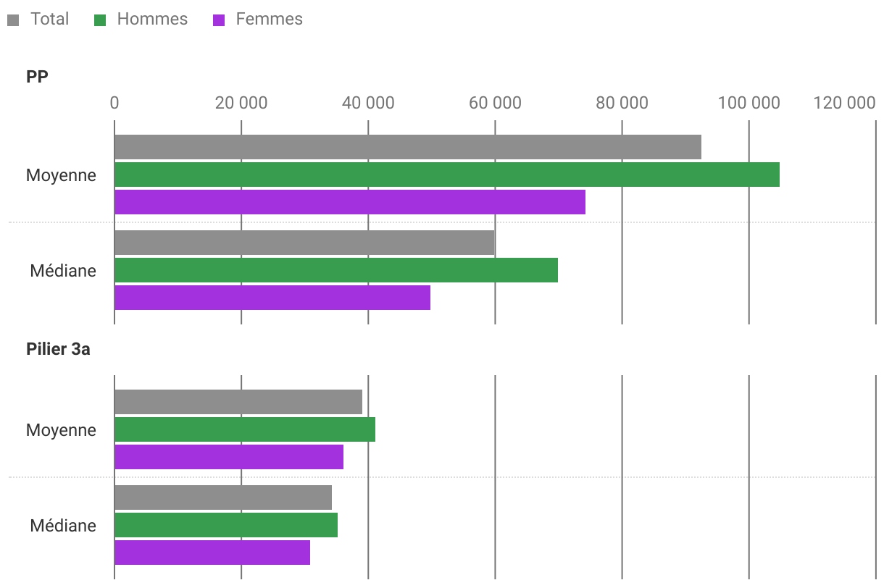Click the 60 000 axis tick label
884x588 pixels.
click(x=495, y=103)
